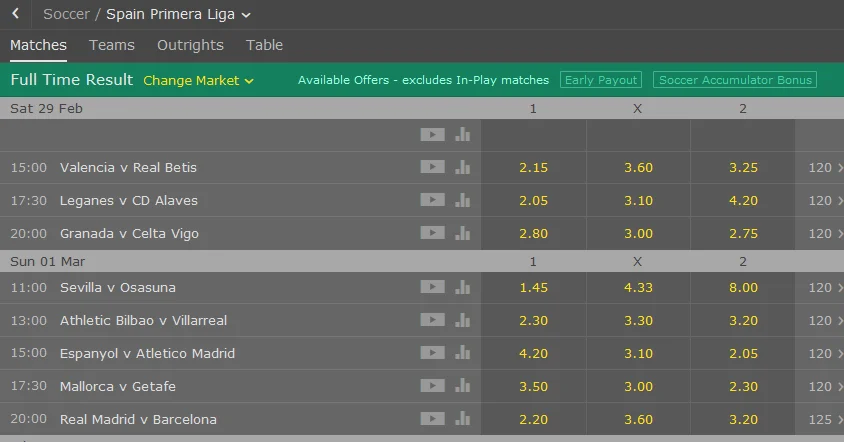Open stats chart icon for Mallorca v Getafe
844x442 pixels.
click(x=462, y=387)
